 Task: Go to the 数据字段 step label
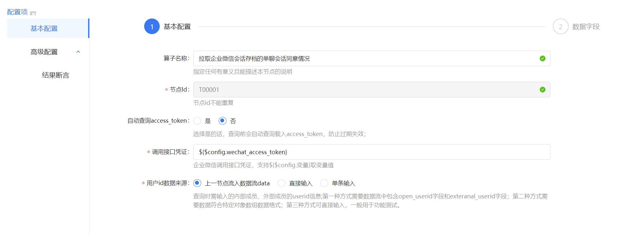pyautogui.click(x=586, y=27)
